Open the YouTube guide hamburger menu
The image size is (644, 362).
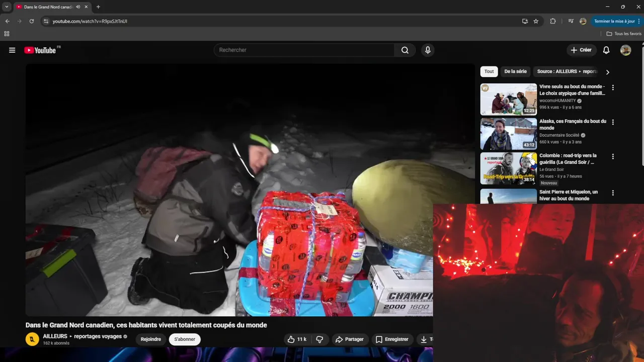tap(12, 50)
